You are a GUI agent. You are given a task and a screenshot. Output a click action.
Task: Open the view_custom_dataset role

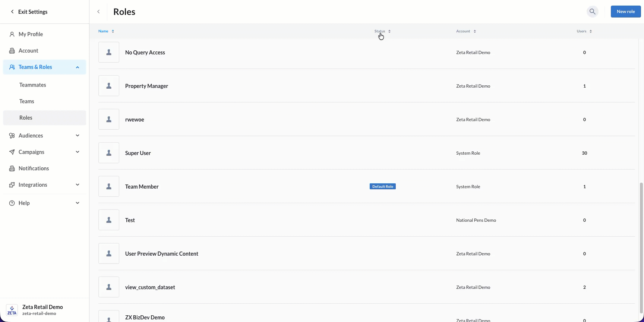tap(150, 287)
